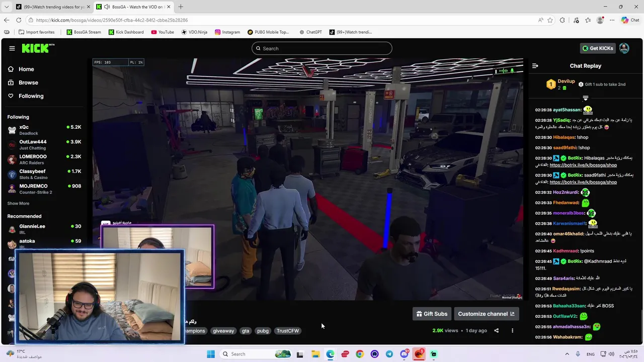Screen dimensions: 644x362
Task: Open Instagram bookmark
Action: coord(227,32)
